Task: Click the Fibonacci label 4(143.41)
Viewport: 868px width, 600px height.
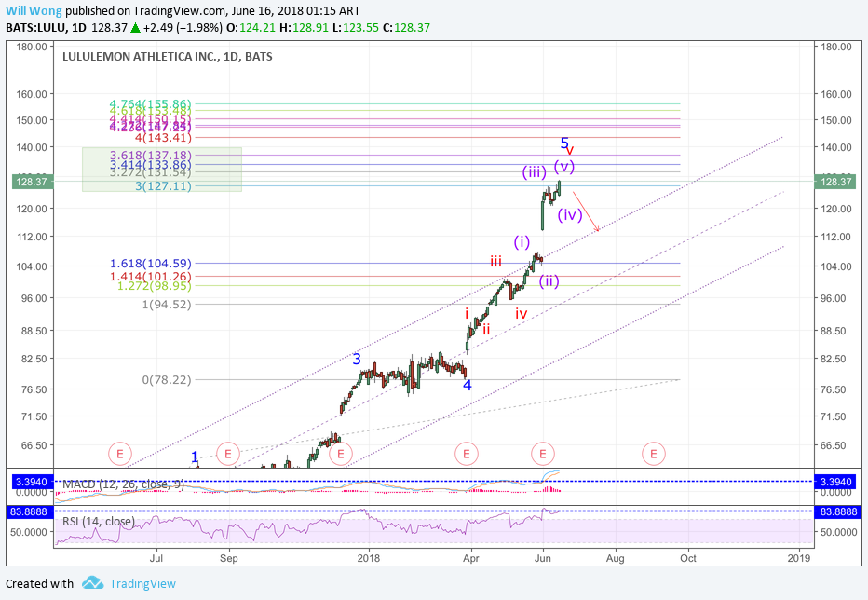Action: click(163, 137)
